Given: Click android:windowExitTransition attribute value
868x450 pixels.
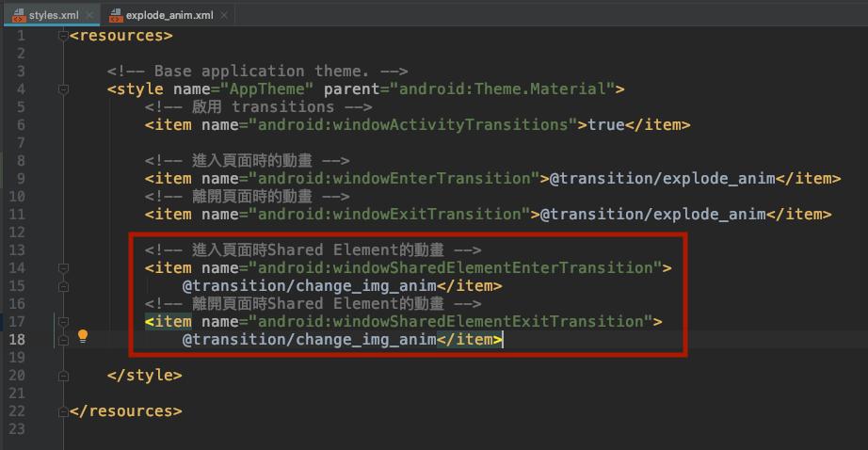Looking at the screenshot, I should point(390,215).
